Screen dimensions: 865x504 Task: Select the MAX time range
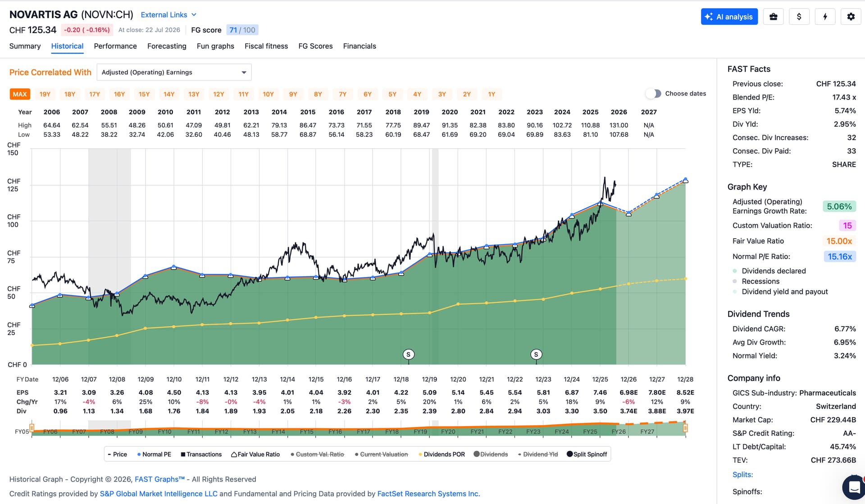tap(20, 94)
